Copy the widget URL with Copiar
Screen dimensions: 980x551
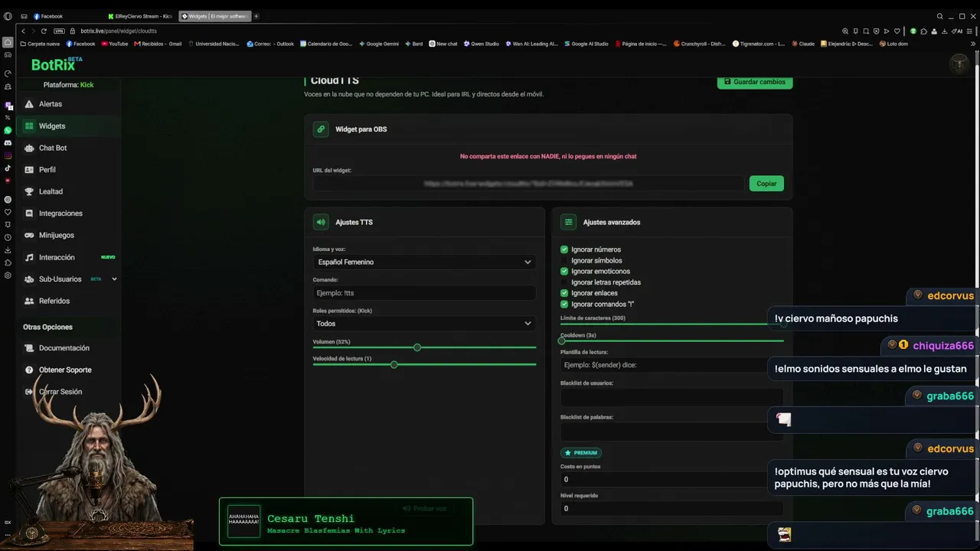[766, 184]
